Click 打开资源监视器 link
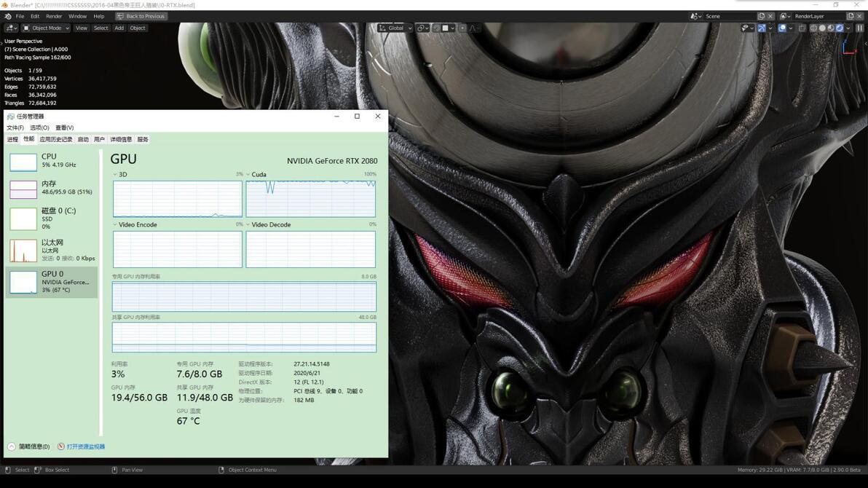 [86, 446]
